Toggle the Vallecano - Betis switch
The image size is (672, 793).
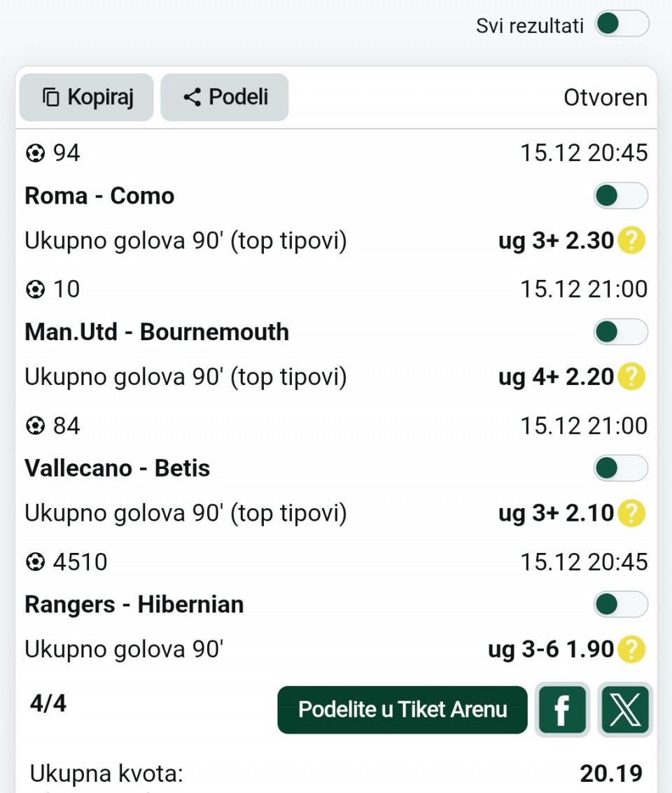click(621, 468)
